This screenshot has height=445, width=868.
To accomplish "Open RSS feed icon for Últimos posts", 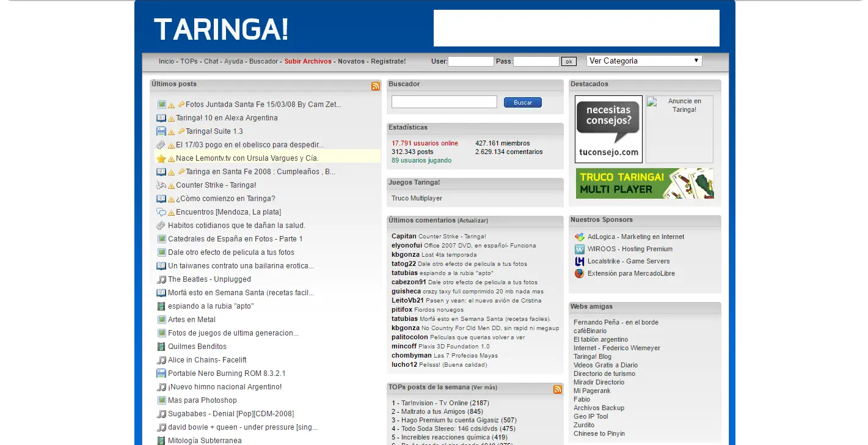I will [376, 86].
